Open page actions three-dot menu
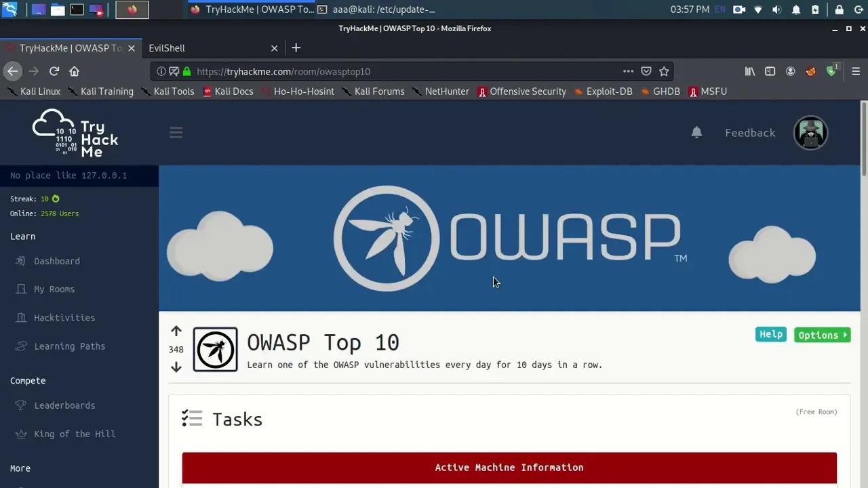This screenshot has height=488, width=868. (x=628, y=71)
